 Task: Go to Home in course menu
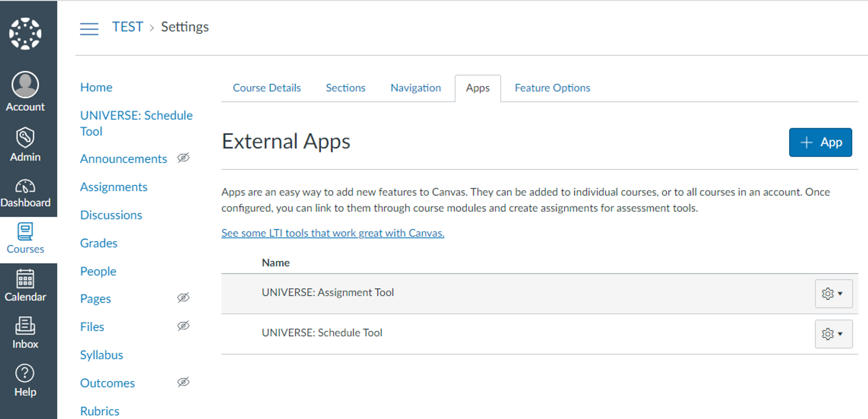(x=96, y=87)
